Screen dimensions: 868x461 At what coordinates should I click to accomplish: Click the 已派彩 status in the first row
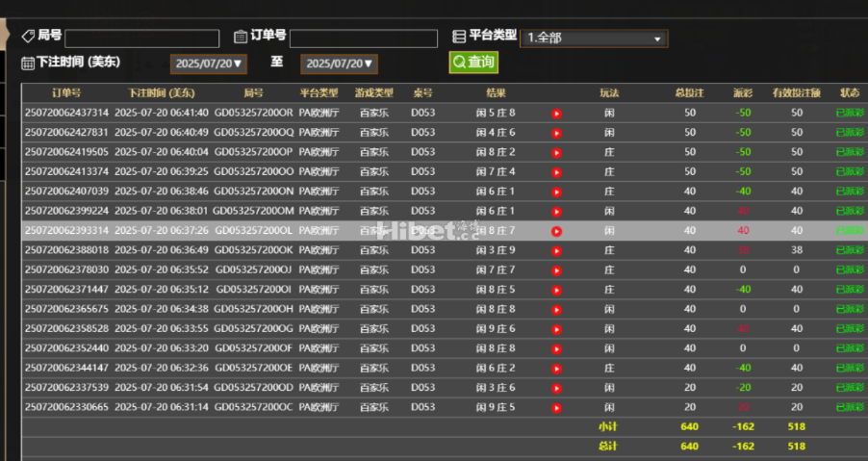tap(849, 113)
